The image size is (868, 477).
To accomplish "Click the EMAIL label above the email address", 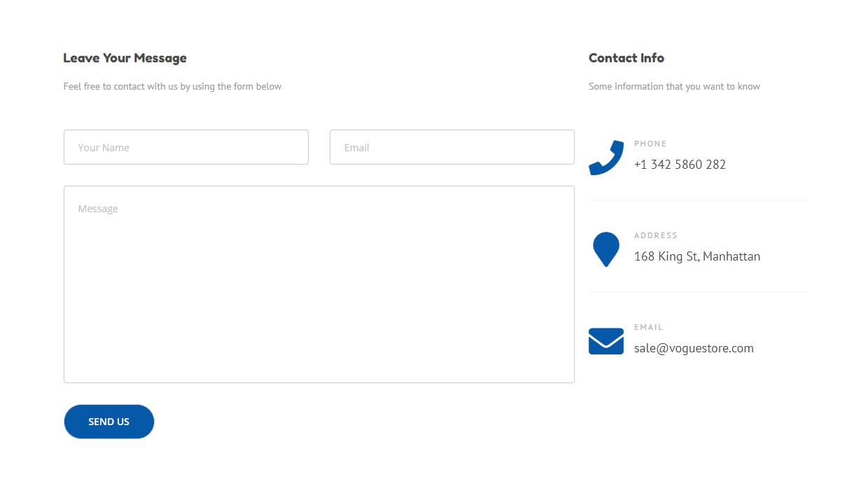I will pyautogui.click(x=649, y=327).
